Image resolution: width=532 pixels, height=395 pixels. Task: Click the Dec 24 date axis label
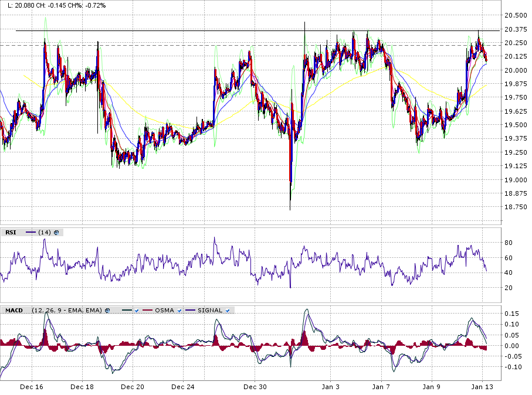click(x=183, y=387)
